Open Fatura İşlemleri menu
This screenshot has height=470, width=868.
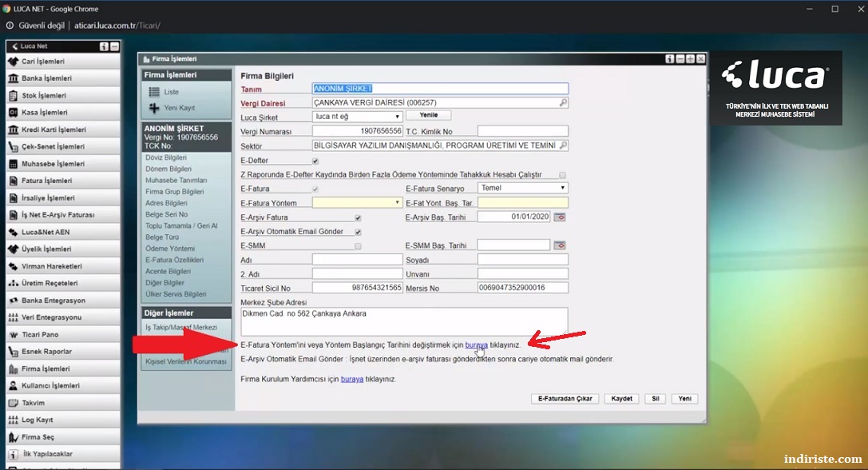coord(63,180)
